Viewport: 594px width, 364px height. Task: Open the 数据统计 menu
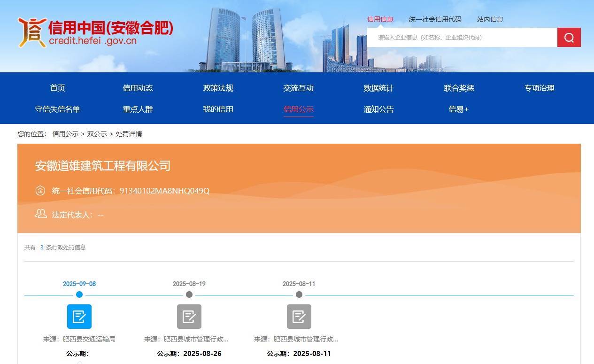point(378,88)
